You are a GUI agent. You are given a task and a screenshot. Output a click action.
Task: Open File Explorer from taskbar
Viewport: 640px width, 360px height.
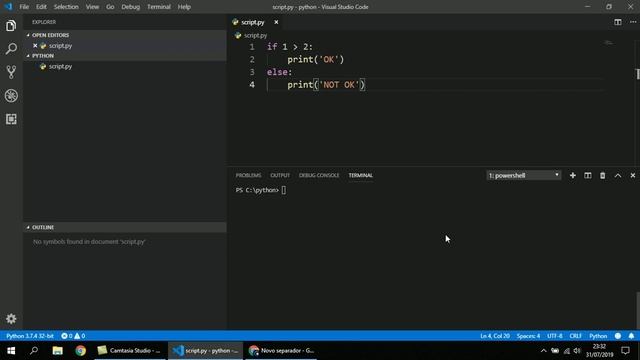(57, 351)
